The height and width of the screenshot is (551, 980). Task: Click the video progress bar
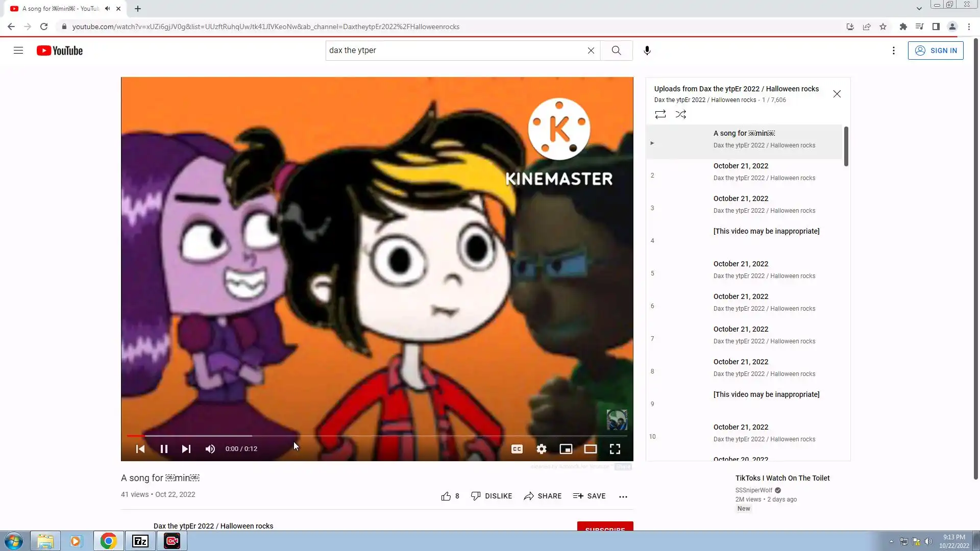(378, 436)
